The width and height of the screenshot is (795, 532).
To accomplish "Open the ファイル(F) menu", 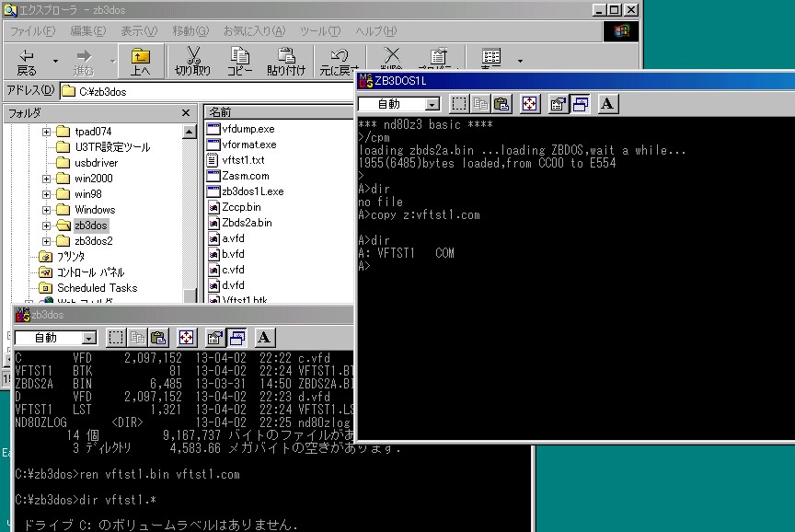I will (x=33, y=31).
